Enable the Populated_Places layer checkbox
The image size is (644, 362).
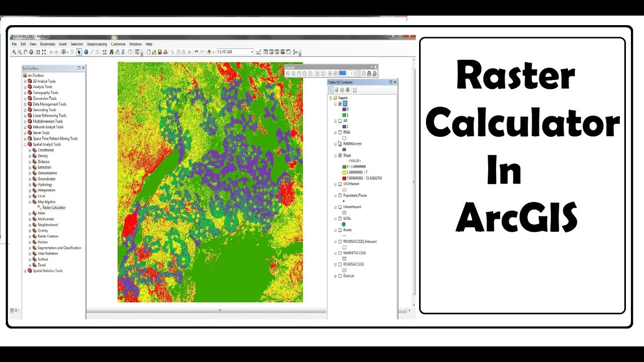(340, 196)
